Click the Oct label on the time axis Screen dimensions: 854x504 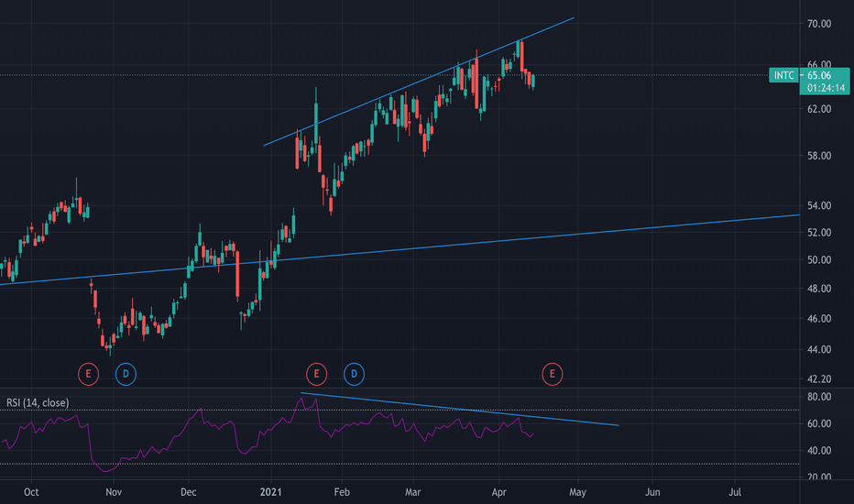point(31,492)
